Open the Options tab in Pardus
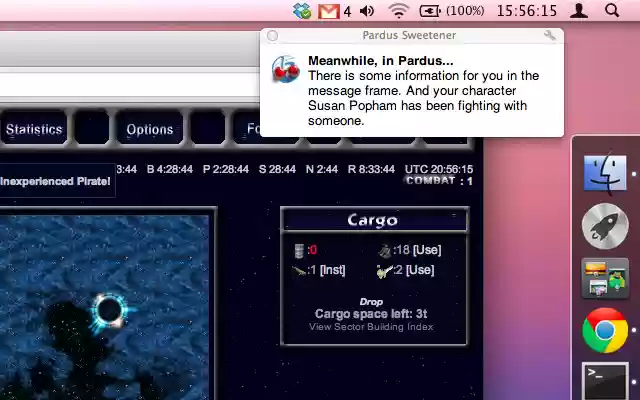This screenshot has width=640, height=400. point(150,129)
